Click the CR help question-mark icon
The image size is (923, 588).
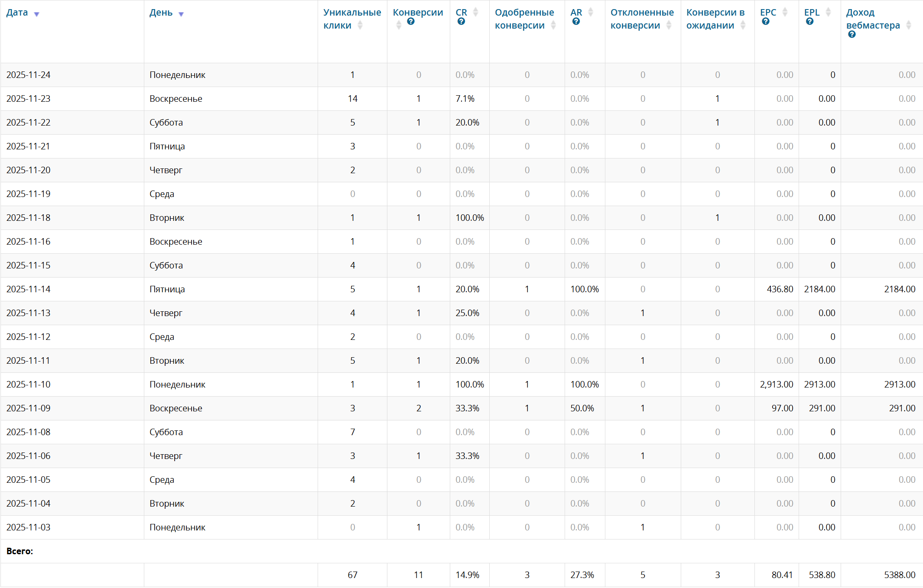(461, 22)
